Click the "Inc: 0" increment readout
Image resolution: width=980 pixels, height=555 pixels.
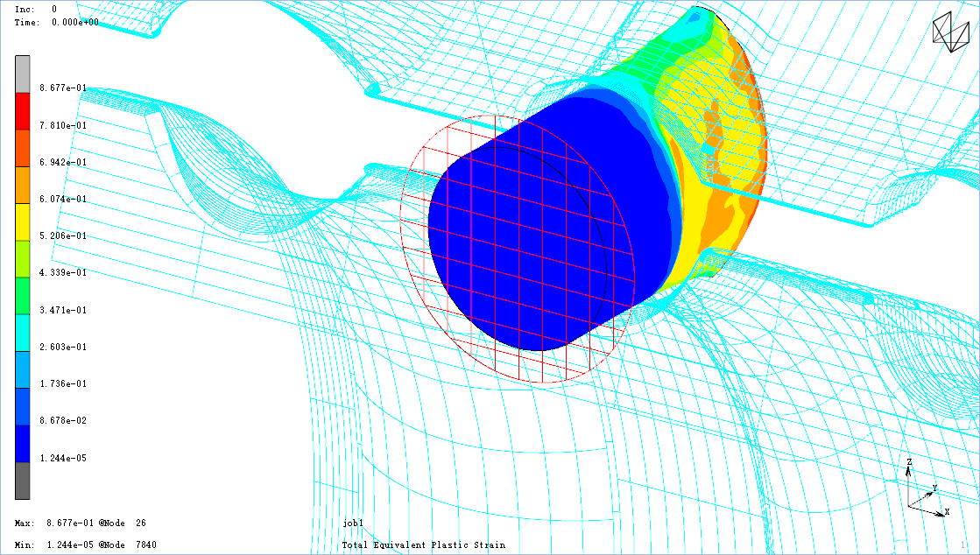[36, 10]
